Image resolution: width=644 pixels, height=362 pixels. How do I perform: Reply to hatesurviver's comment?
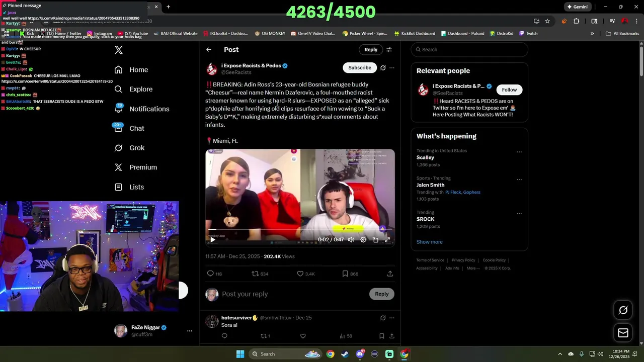point(224,336)
